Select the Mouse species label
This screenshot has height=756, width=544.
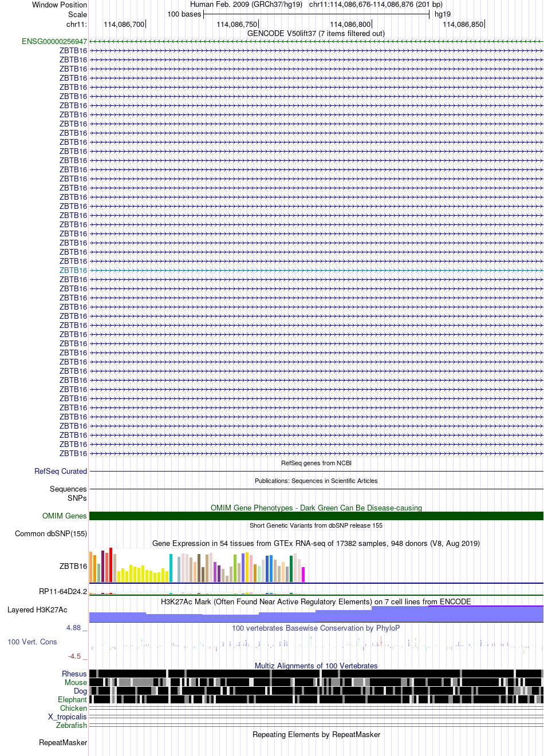[x=76, y=682]
